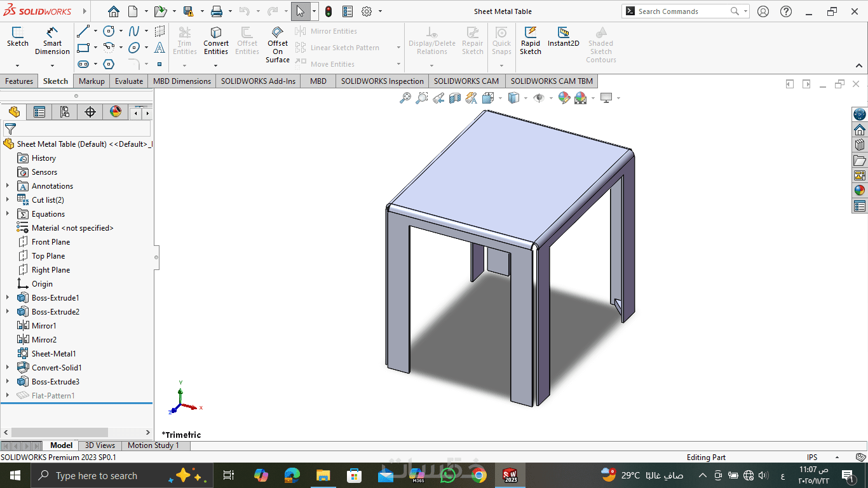Click Zoom to Fit in view toolbar
Screen dimensions: 868x488
[x=405, y=98]
